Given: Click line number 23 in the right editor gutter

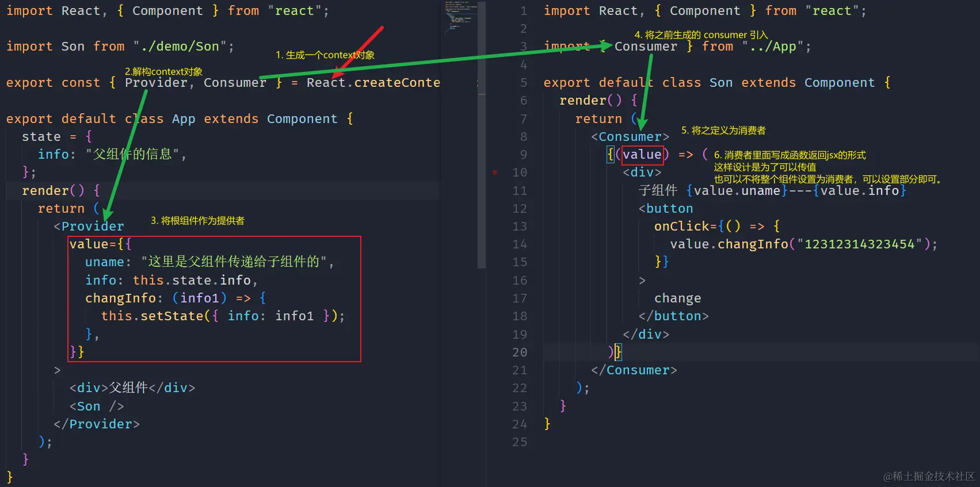Looking at the screenshot, I should pyautogui.click(x=520, y=407).
